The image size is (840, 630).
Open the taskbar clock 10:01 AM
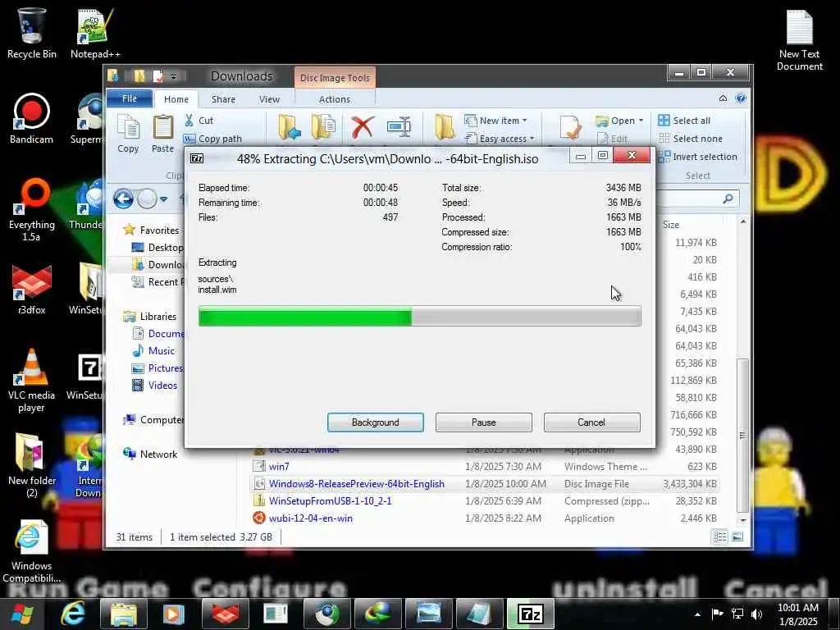tap(798, 614)
